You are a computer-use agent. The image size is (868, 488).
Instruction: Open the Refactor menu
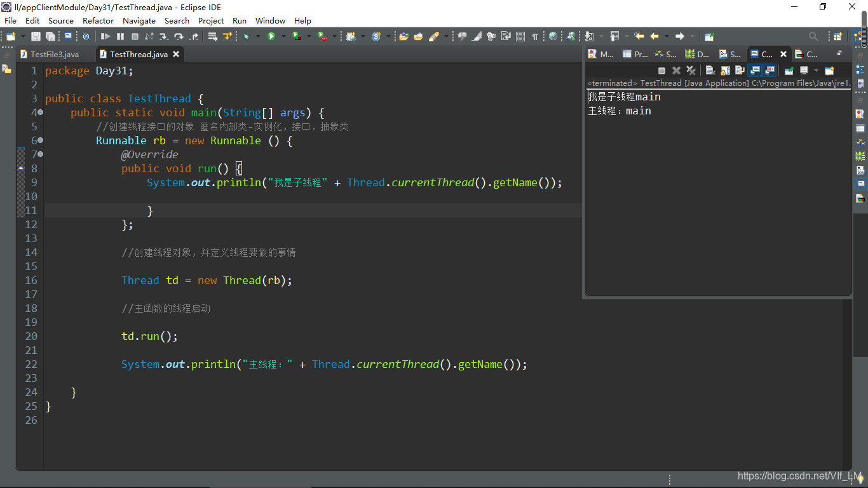point(98,20)
